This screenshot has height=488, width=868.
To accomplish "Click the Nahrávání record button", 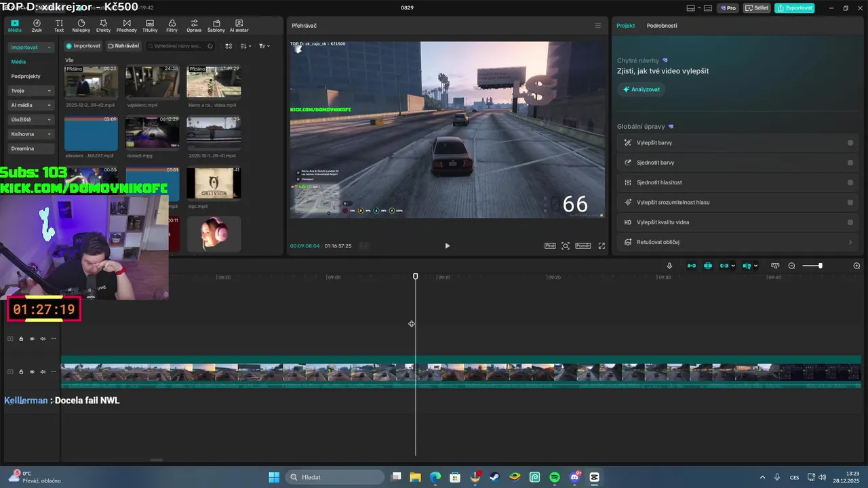I will pyautogui.click(x=123, y=46).
